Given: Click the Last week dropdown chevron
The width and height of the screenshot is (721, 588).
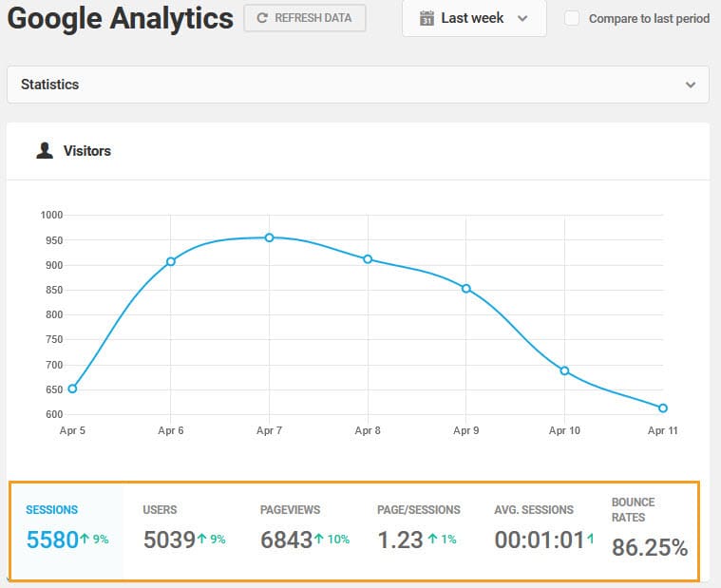Looking at the screenshot, I should tap(522, 18).
